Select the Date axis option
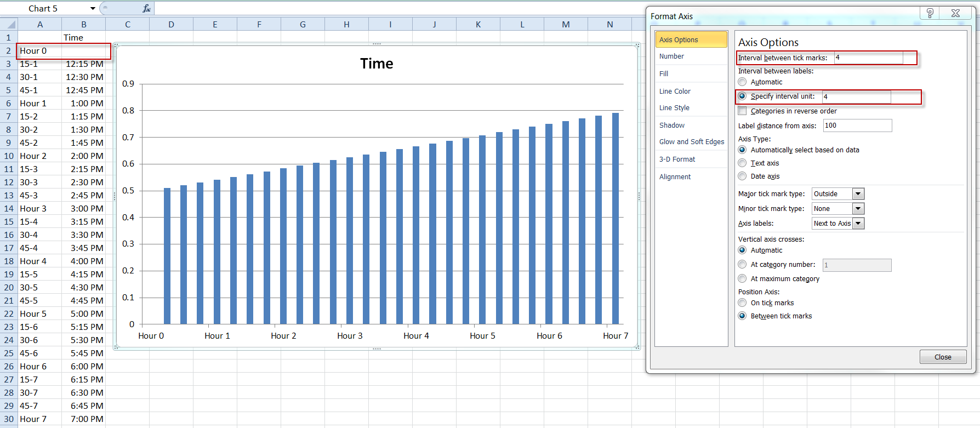This screenshot has height=428, width=980. pos(743,176)
